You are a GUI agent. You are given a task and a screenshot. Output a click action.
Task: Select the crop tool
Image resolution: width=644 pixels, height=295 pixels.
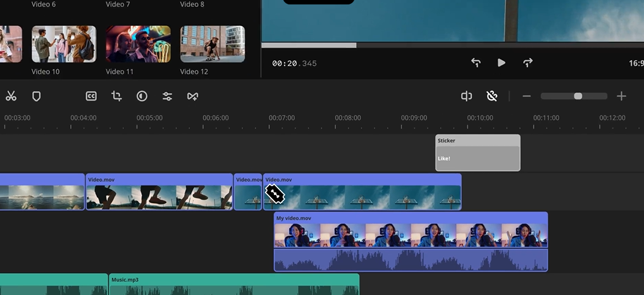116,96
